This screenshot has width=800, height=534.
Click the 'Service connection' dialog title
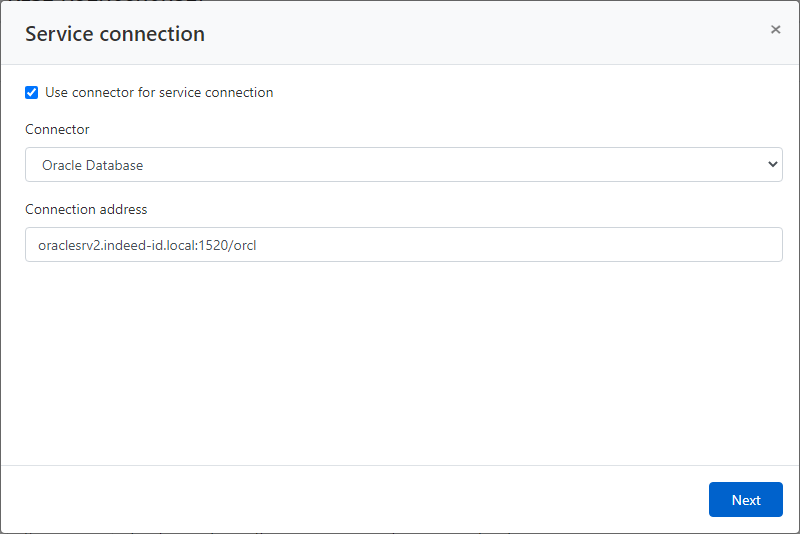click(115, 33)
